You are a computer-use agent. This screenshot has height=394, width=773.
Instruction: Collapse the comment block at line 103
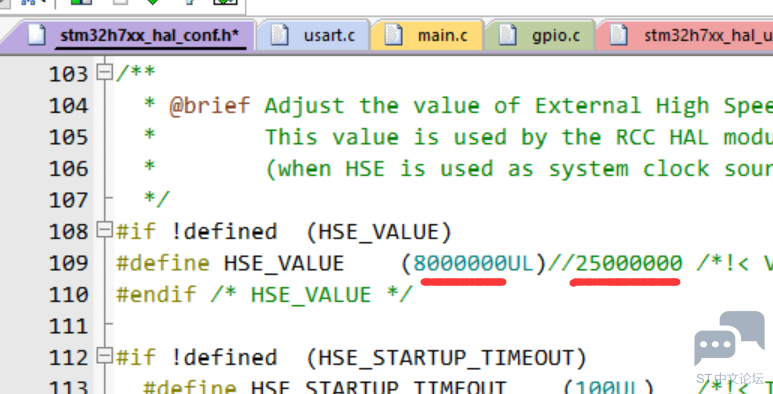pos(104,73)
